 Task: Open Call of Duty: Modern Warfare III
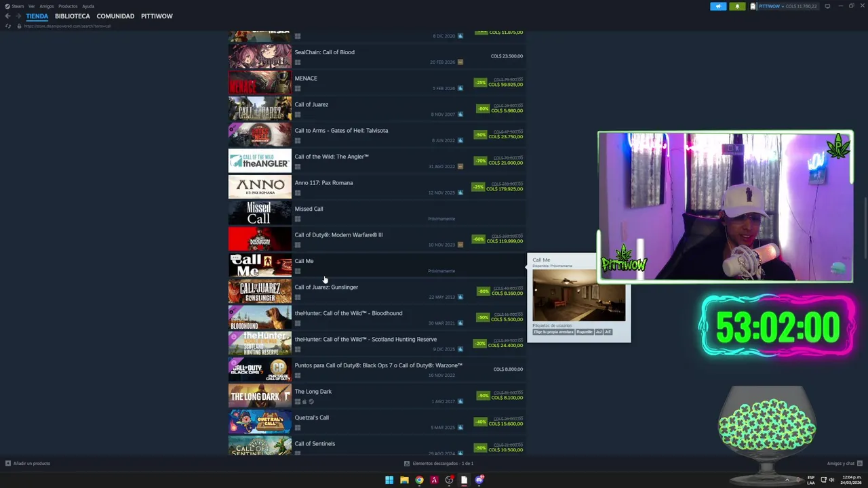[376, 239]
